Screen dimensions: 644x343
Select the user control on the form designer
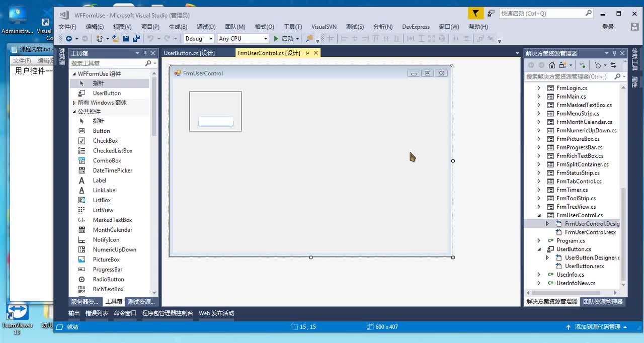(215, 111)
